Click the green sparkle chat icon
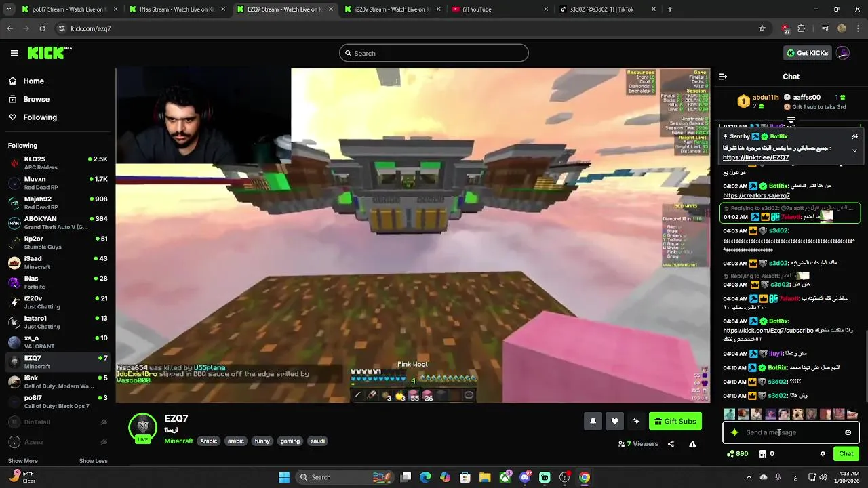 coord(734,432)
